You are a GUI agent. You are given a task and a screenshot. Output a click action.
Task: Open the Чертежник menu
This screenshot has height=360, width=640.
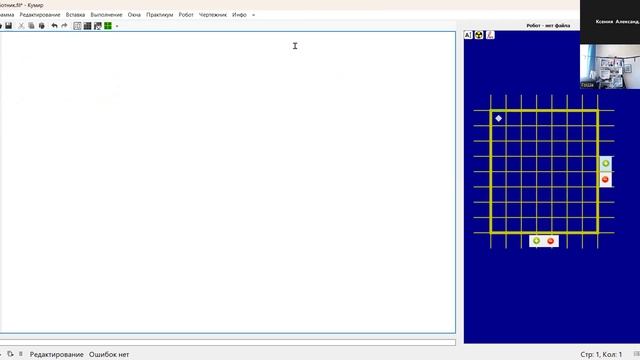[213, 15]
